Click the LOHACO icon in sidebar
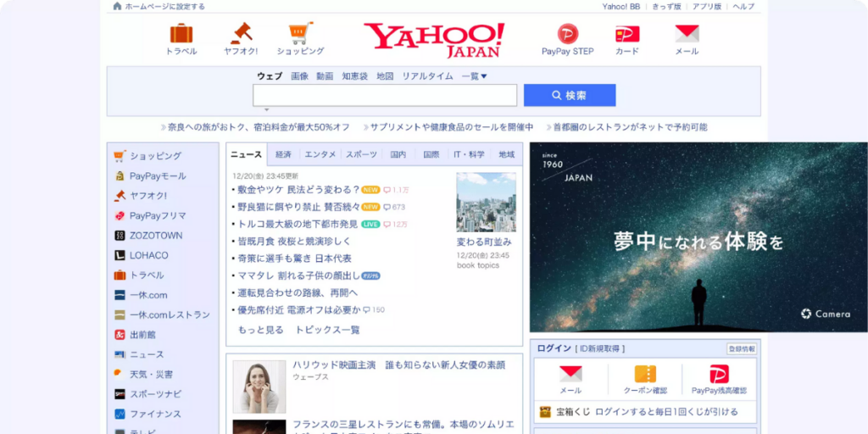This screenshot has width=868, height=434. (x=120, y=256)
